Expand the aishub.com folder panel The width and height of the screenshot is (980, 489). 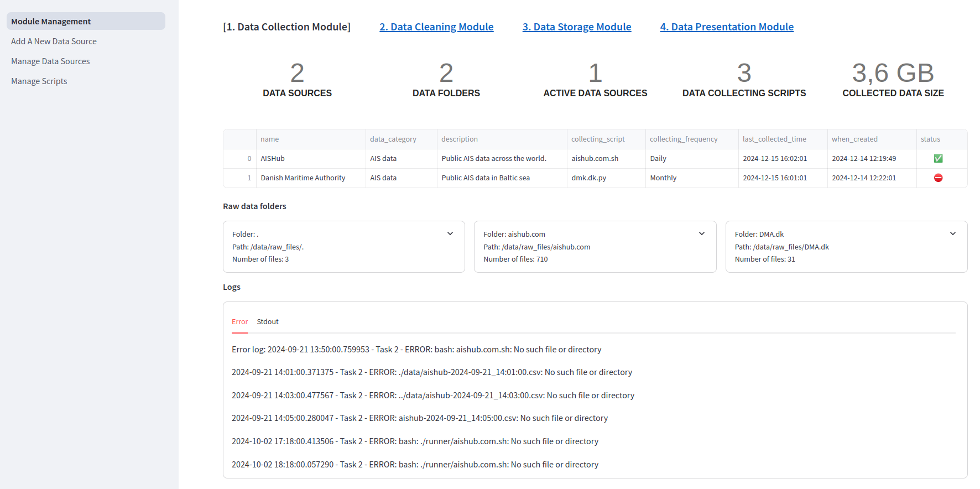point(701,234)
